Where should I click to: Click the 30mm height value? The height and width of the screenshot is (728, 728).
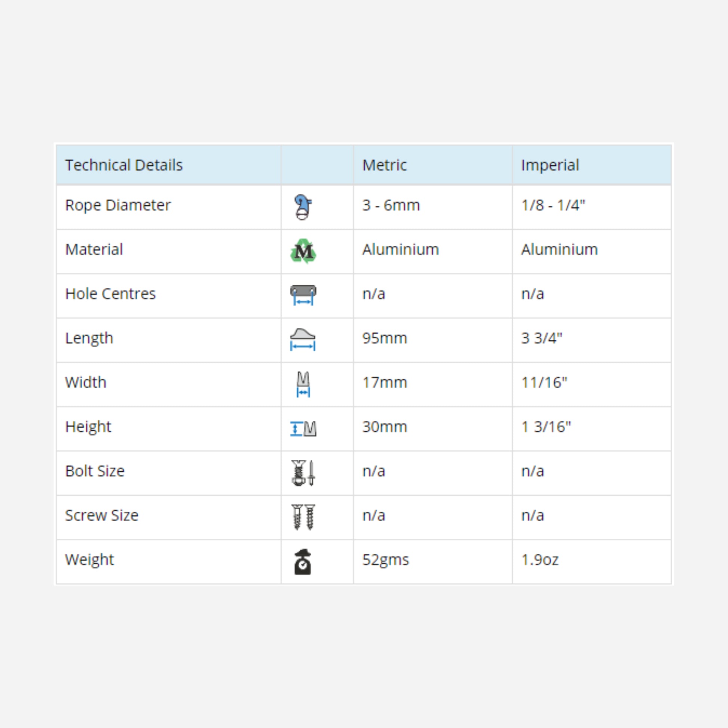pyautogui.click(x=384, y=427)
